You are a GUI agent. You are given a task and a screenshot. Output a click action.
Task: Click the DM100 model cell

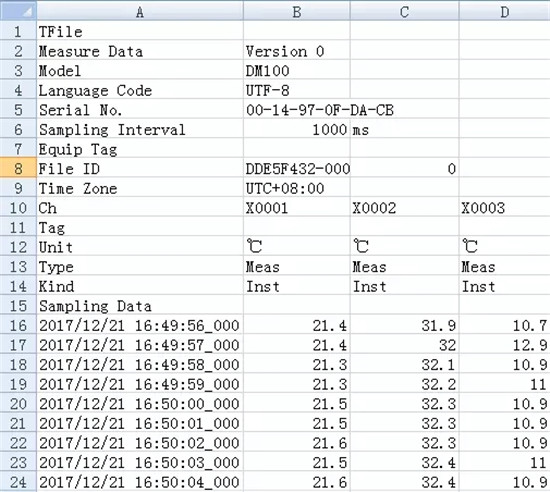click(296, 70)
